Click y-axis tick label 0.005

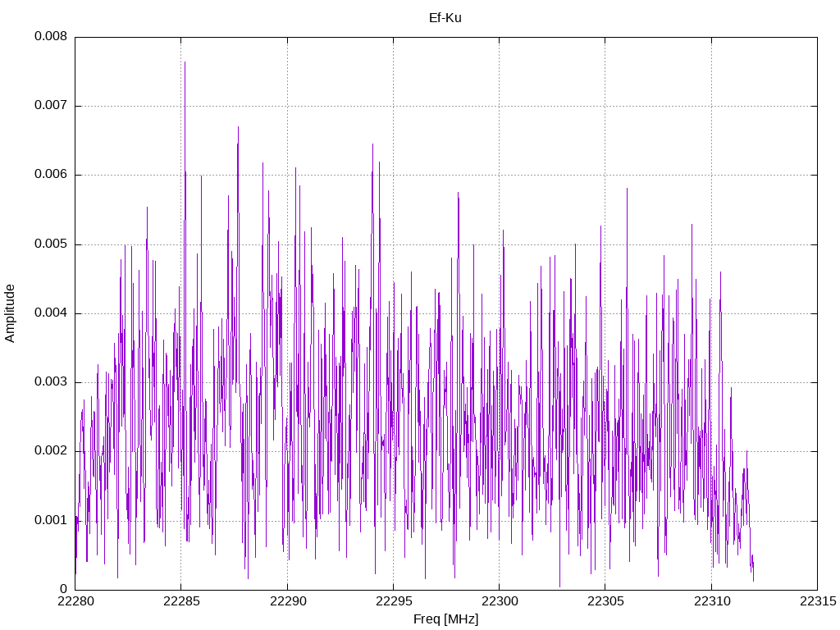point(51,244)
